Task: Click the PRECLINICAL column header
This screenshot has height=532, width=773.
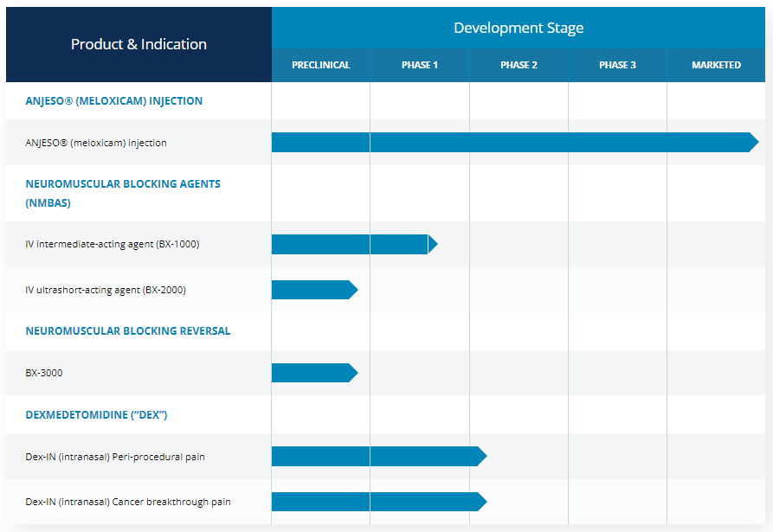Action: coord(320,65)
